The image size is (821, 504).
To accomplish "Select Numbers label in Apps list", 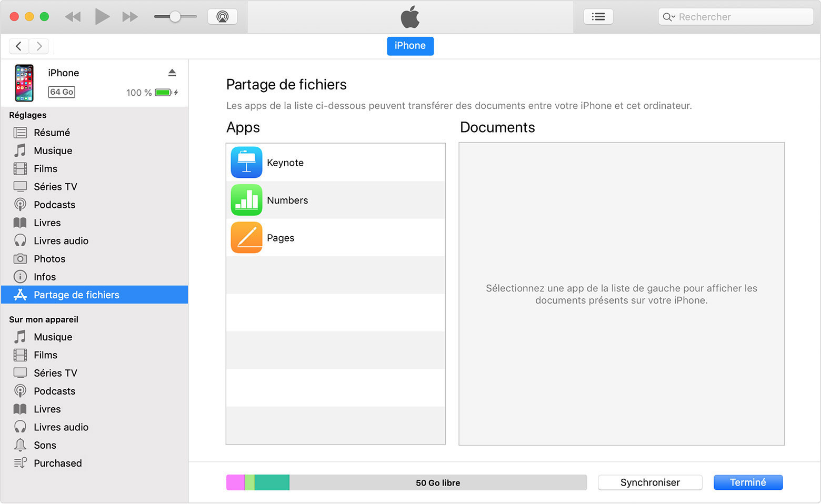I will [287, 200].
